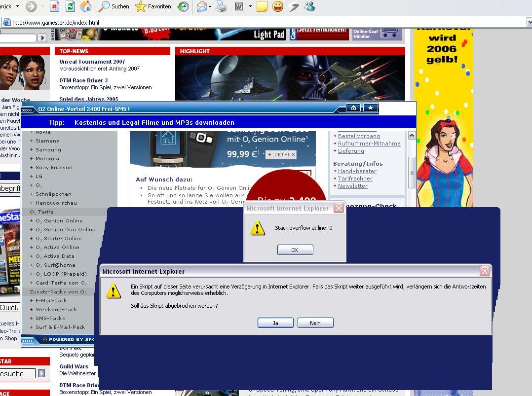Click Ja to abort the script

pos(275,323)
